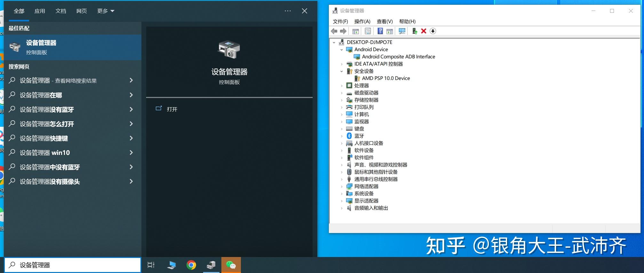This screenshot has height=273, width=644.
Task: Click the 声音、视频和游戏控制器 speaker icon
Action: [x=349, y=165]
